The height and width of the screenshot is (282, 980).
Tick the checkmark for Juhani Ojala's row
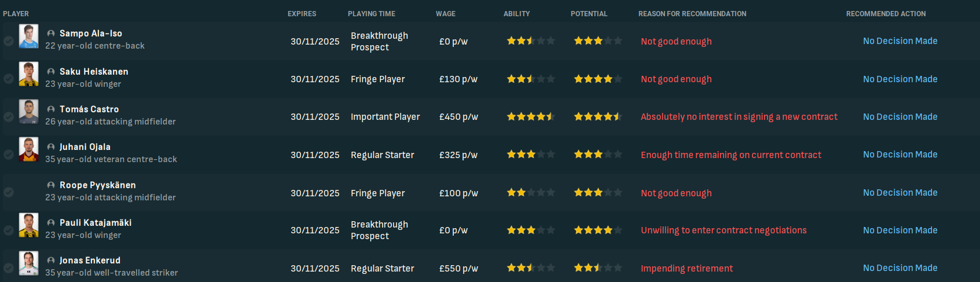click(9, 155)
